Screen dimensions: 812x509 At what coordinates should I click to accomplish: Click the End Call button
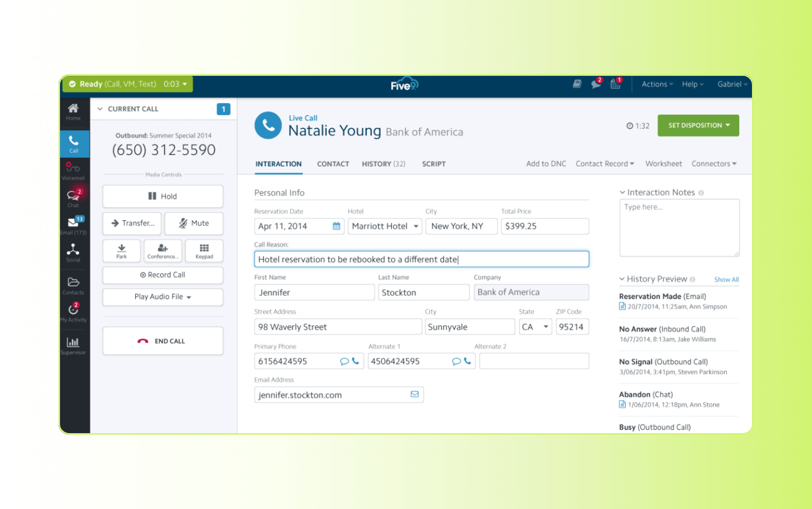(x=163, y=341)
